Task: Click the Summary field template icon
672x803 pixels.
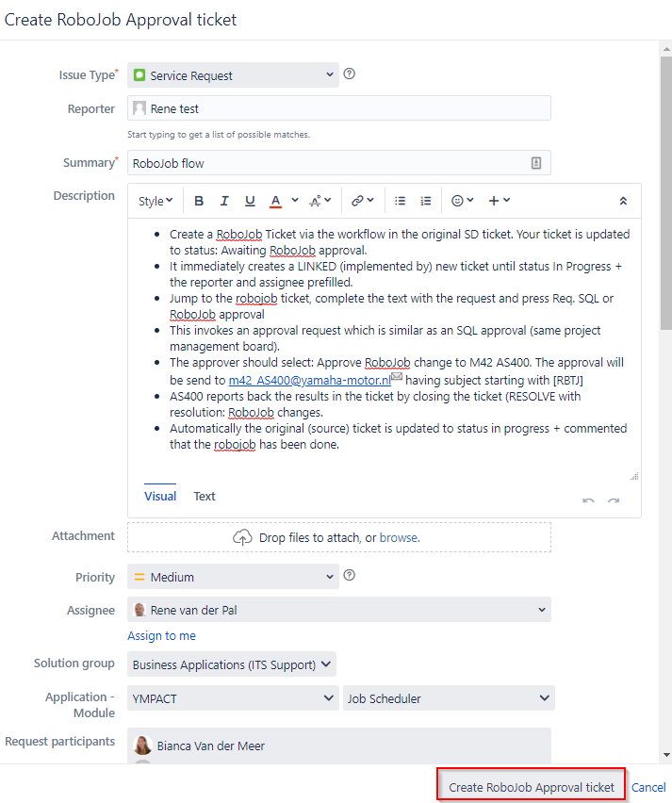Action: pos(535,163)
